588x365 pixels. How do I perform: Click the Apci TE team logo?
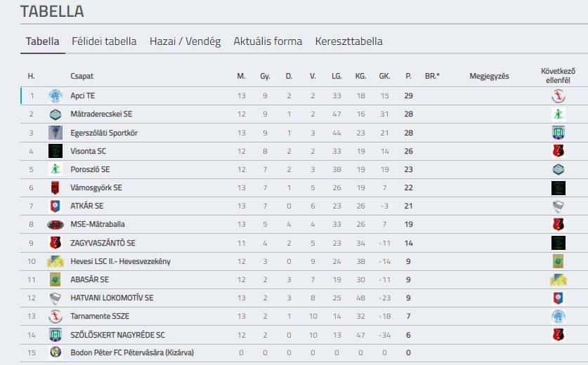[x=55, y=96]
